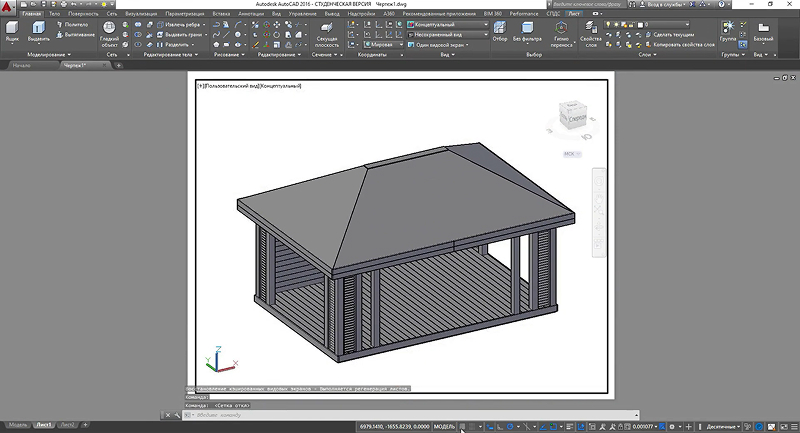800x433 pixels.
Task: Click the command line customize wrench icon
Action: pos(177,415)
